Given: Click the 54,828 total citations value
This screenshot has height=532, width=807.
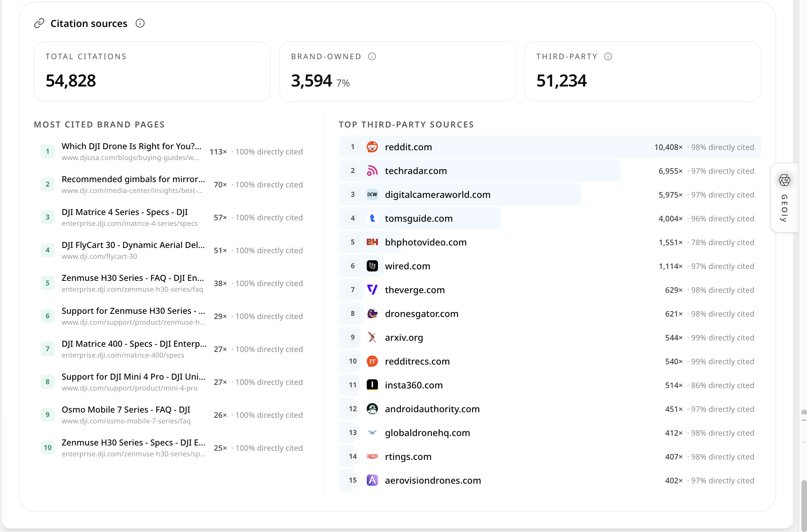Looking at the screenshot, I should click(x=71, y=81).
